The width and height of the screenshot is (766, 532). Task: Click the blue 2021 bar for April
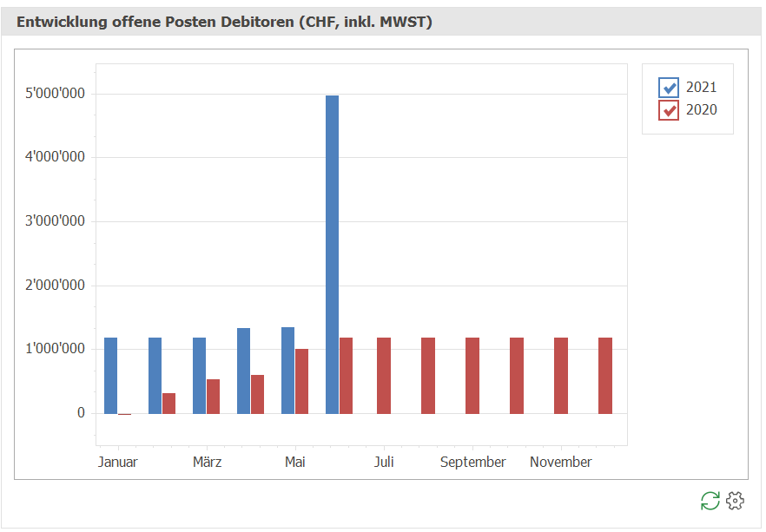pos(244,371)
